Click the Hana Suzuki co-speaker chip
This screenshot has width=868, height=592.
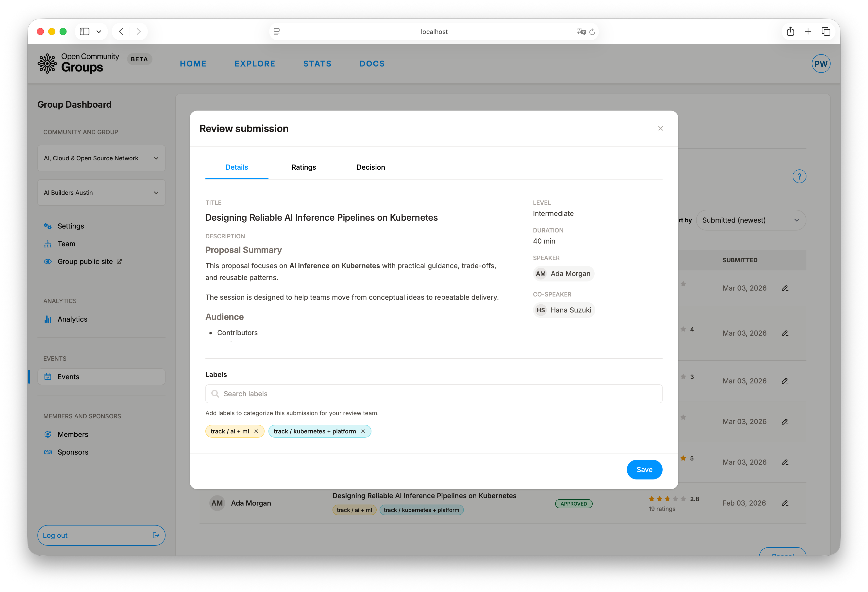(564, 310)
